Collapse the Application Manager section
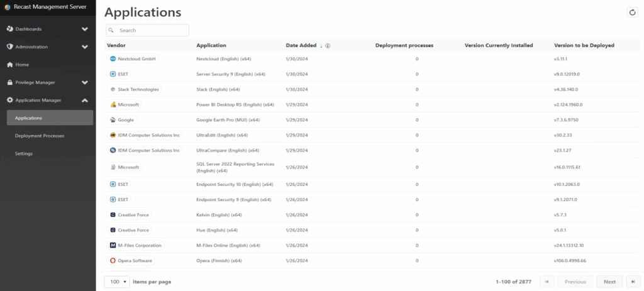Image resolution: width=644 pixels, height=291 pixels. point(85,100)
